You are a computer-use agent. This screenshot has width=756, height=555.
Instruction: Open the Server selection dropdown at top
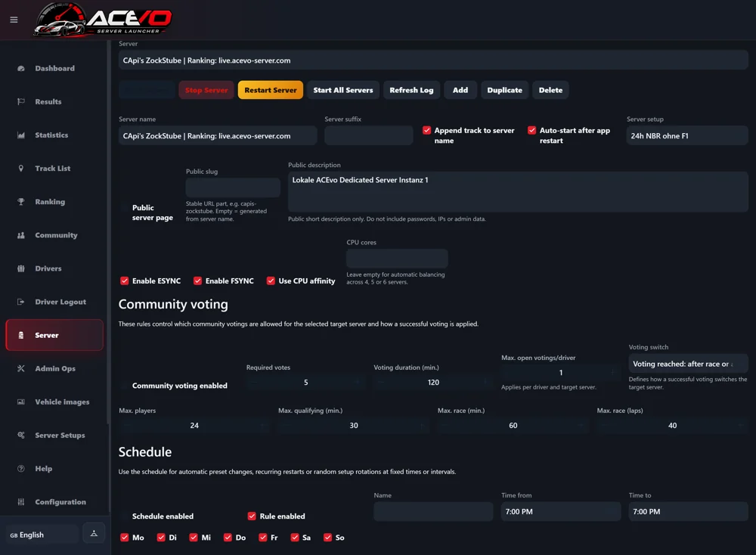coord(433,60)
